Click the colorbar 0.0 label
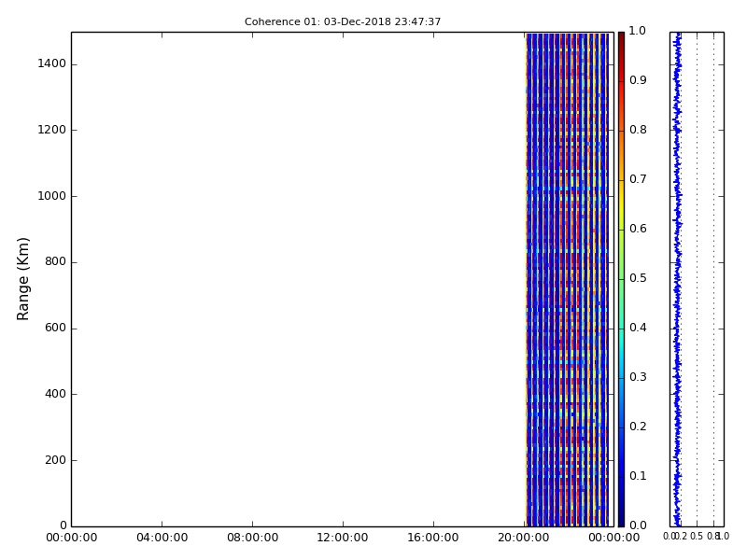 click(x=638, y=525)
